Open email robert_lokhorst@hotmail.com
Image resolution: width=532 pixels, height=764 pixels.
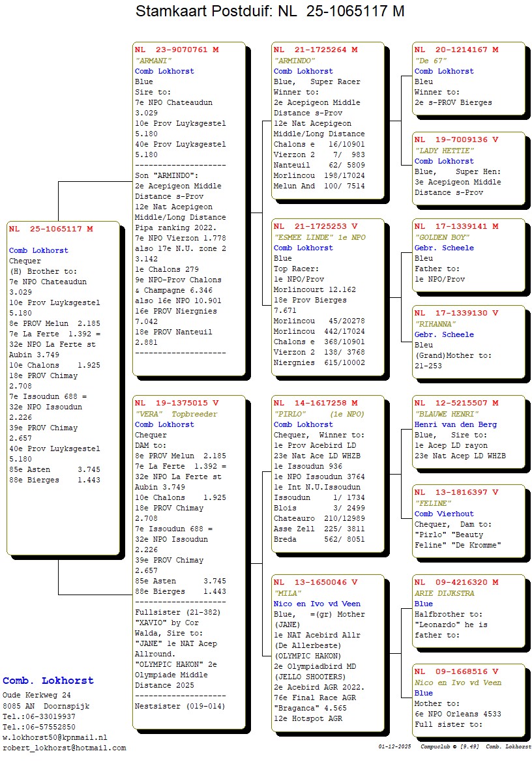pyautogui.click(x=64, y=748)
